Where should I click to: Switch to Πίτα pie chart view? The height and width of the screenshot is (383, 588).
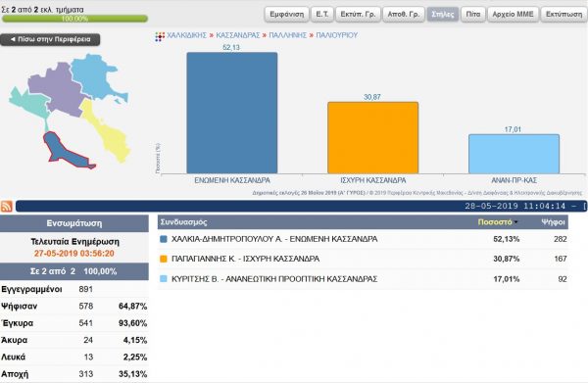[473, 15]
